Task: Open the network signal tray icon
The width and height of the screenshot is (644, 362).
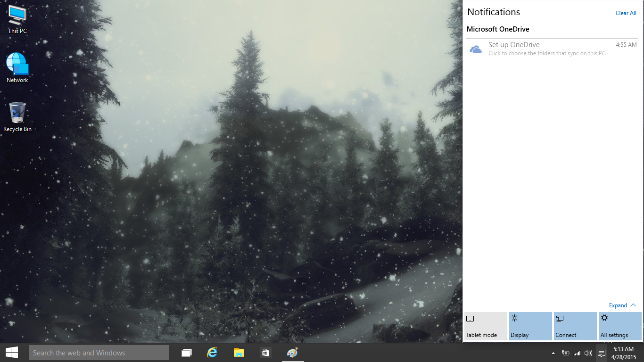Action: [x=577, y=353]
